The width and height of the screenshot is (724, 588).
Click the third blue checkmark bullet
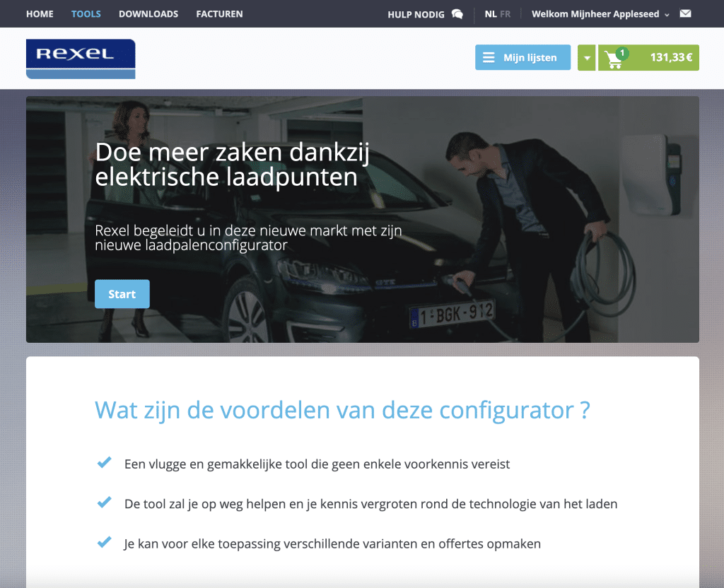(105, 542)
